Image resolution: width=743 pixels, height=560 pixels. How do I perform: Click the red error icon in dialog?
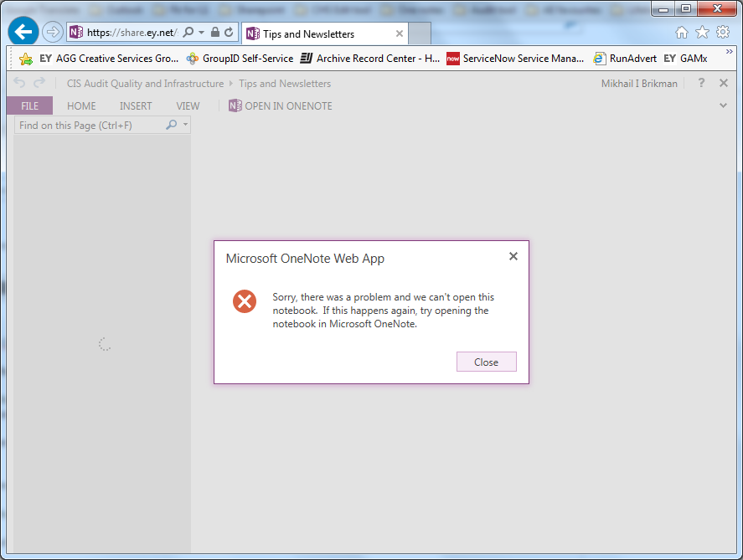pyautogui.click(x=245, y=301)
